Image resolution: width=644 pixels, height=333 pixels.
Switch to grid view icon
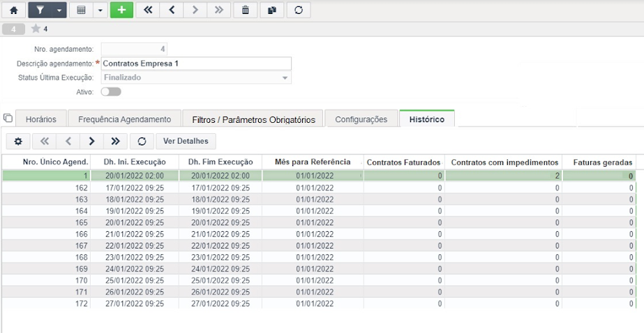click(x=82, y=10)
